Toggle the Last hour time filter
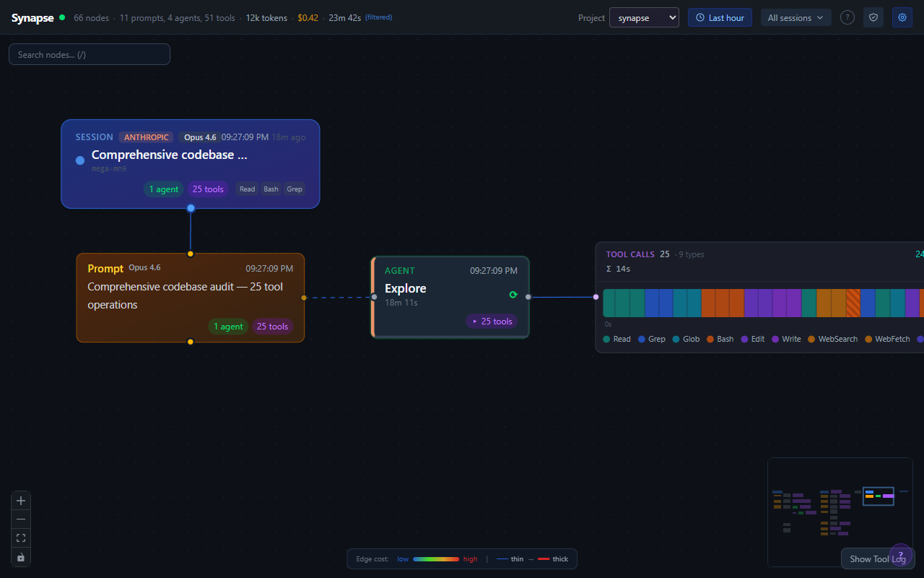 (x=720, y=17)
